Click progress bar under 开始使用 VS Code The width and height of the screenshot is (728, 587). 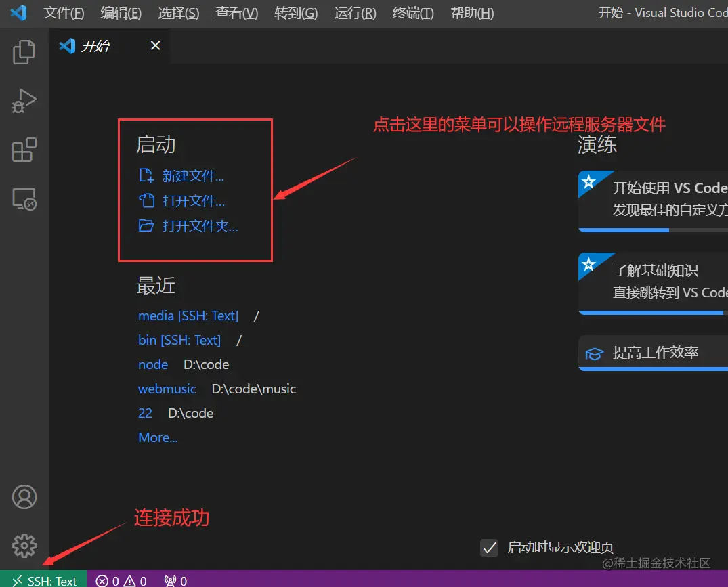[654, 230]
